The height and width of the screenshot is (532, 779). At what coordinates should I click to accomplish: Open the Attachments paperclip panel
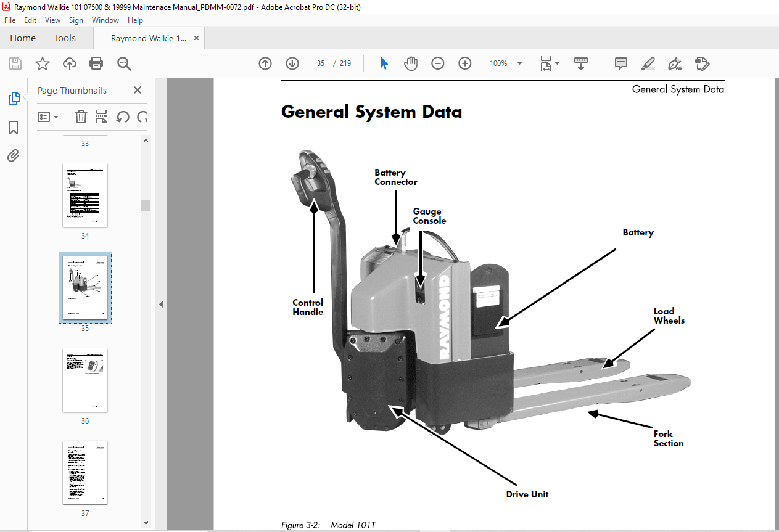(14, 155)
